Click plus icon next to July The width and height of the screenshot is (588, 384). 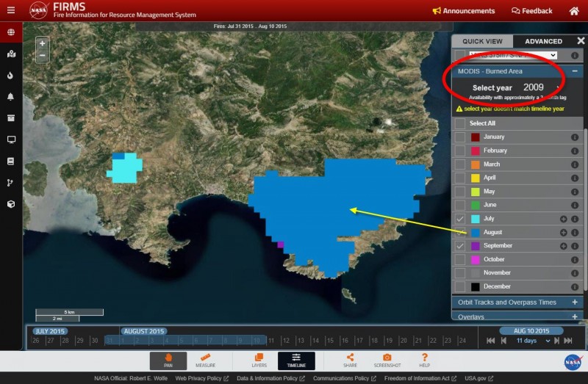click(x=563, y=219)
